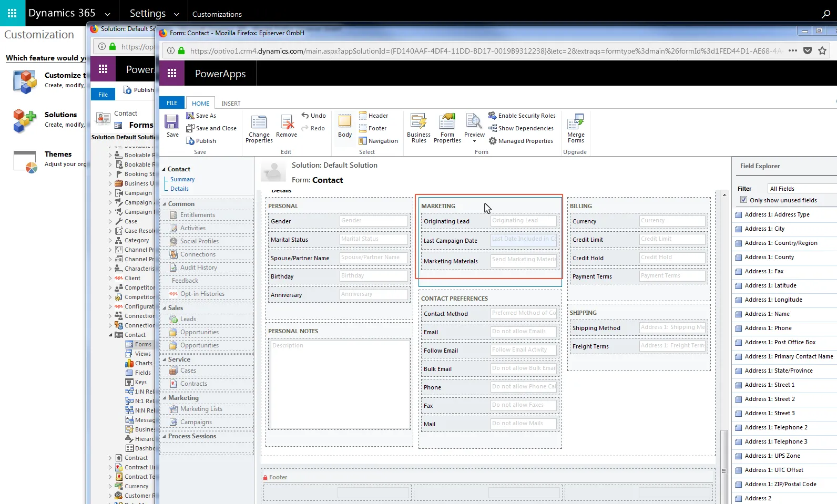Viewport: 837px width, 504px height.
Task: Collapse the Contact tree node
Action: click(x=110, y=335)
